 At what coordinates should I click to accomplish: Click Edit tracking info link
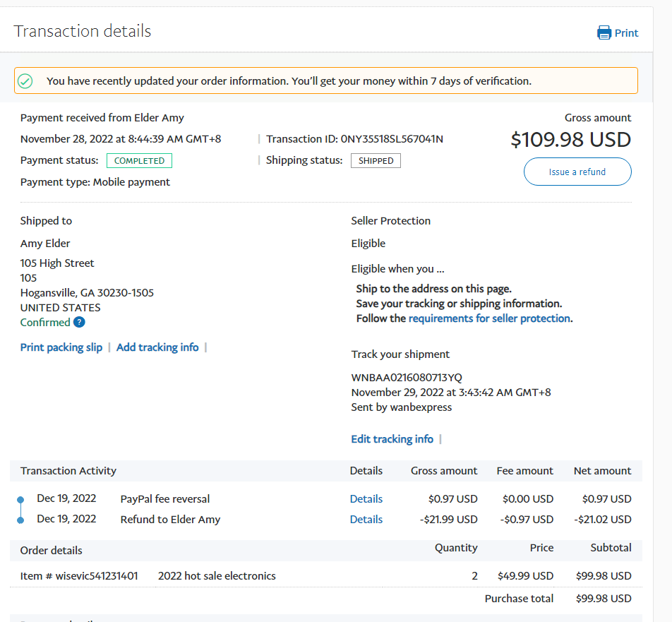(x=392, y=439)
